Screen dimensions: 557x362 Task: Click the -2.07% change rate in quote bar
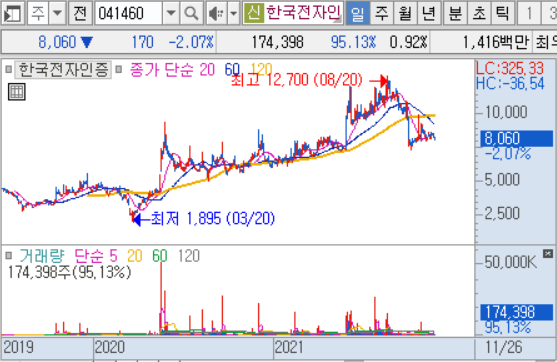[x=191, y=42]
